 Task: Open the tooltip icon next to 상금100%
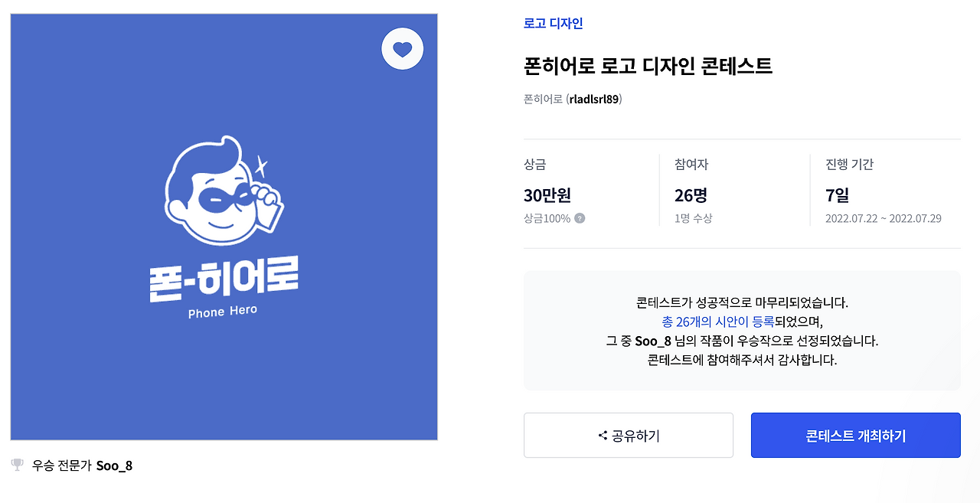(579, 217)
